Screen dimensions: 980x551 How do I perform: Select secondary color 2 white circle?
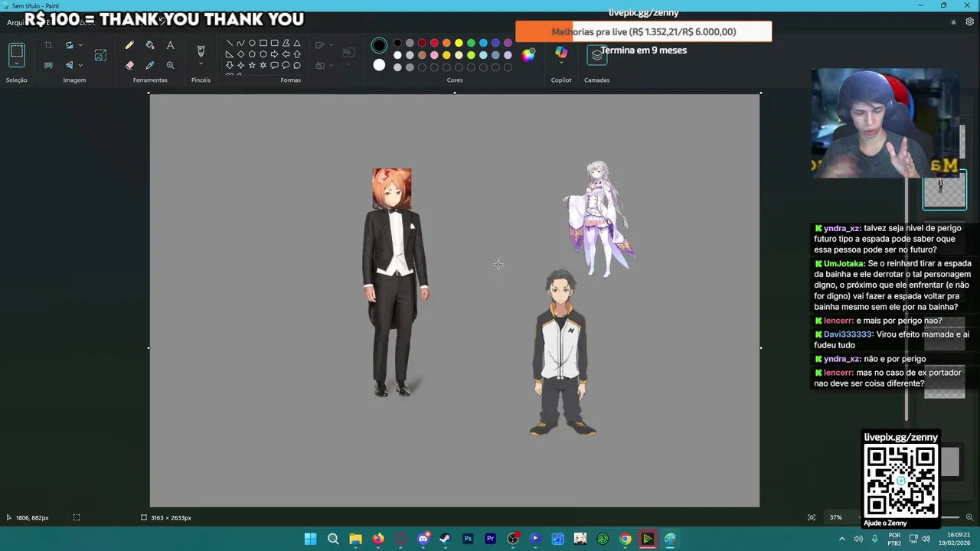379,66
